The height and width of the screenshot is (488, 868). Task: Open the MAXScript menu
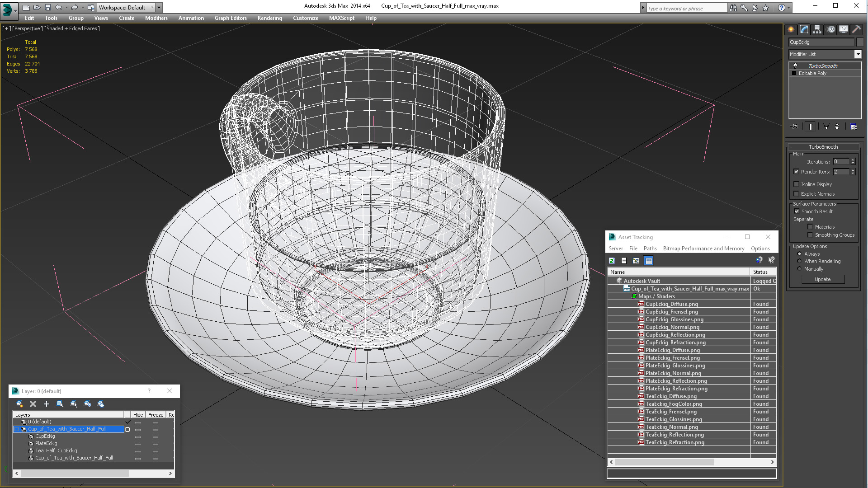tap(342, 18)
